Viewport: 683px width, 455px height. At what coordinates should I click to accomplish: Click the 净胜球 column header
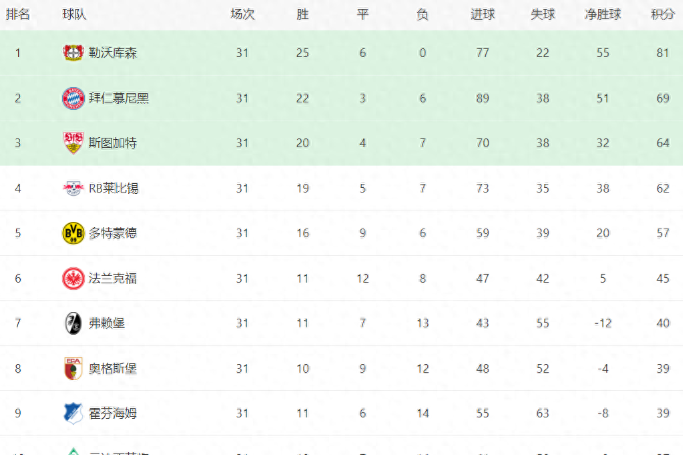(600, 14)
